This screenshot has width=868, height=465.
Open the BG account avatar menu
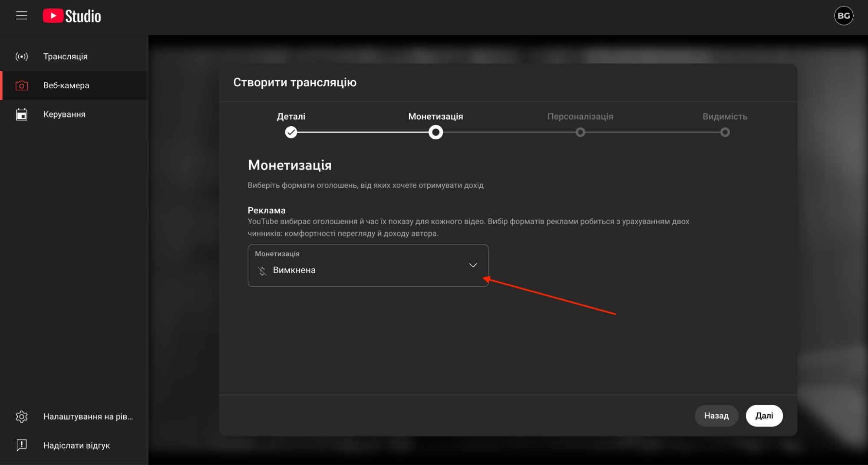[x=843, y=16]
